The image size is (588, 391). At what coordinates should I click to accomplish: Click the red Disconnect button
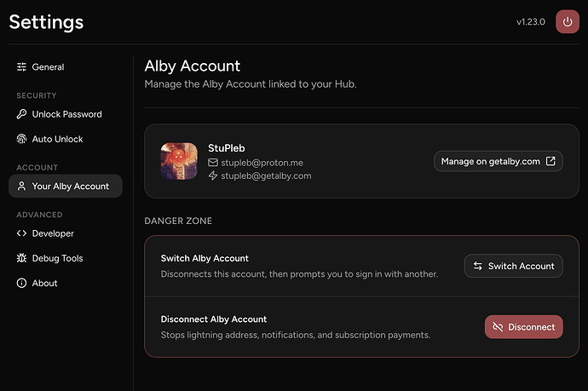tap(524, 327)
